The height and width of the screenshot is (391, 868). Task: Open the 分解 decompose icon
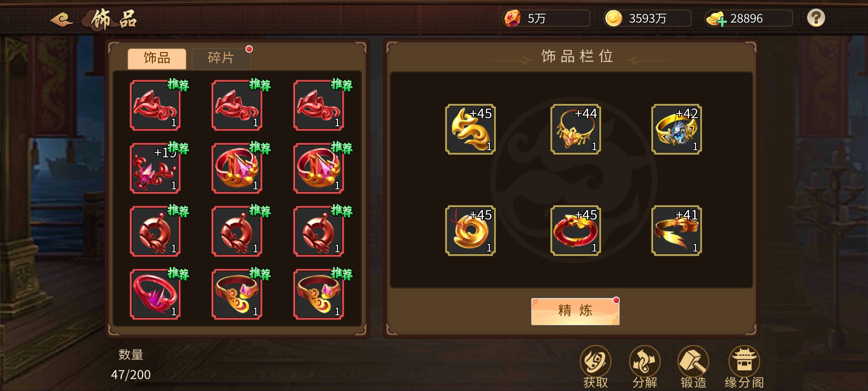click(x=644, y=367)
